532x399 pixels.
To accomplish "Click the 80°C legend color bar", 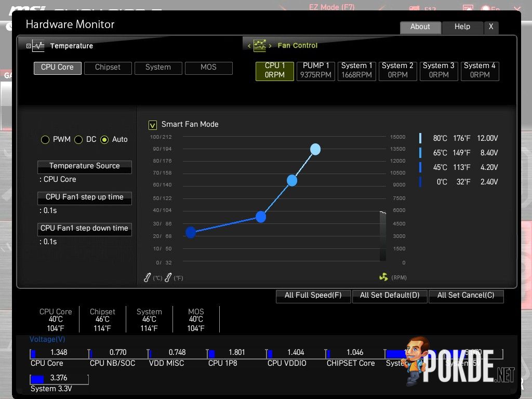I will [x=420, y=138].
